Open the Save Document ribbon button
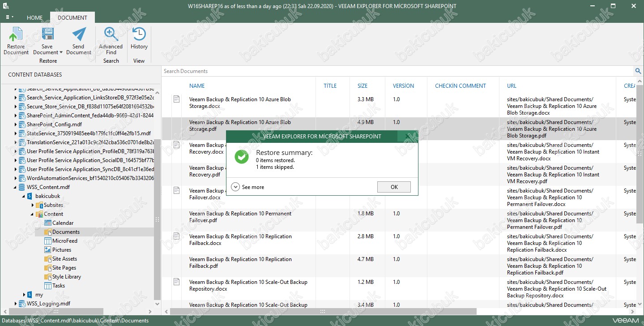This screenshot has width=644, height=326. tap(47, 41)
